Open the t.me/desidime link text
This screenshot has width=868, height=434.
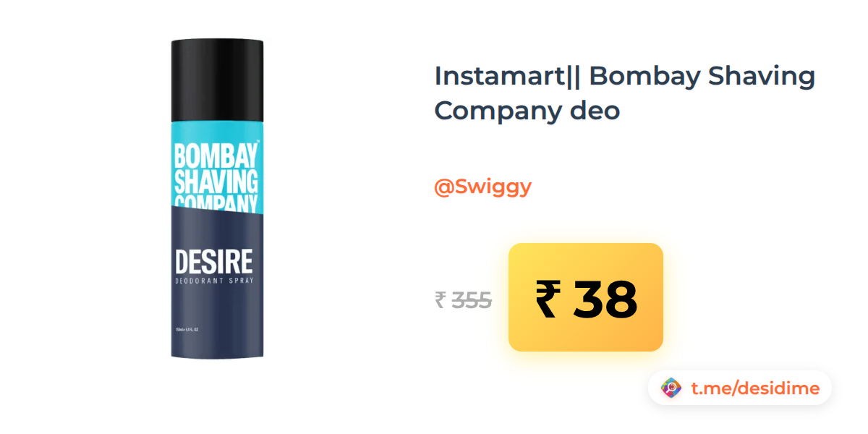click(755, 388)
